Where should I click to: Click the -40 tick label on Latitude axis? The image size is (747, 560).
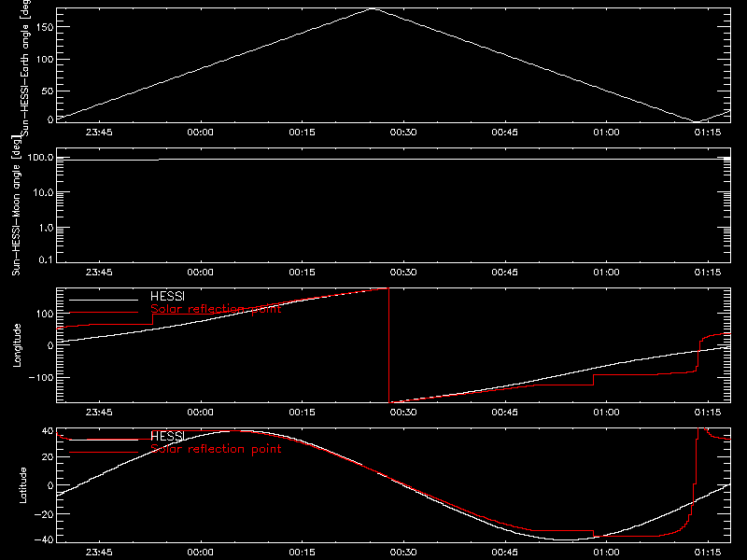coord(44,540)
